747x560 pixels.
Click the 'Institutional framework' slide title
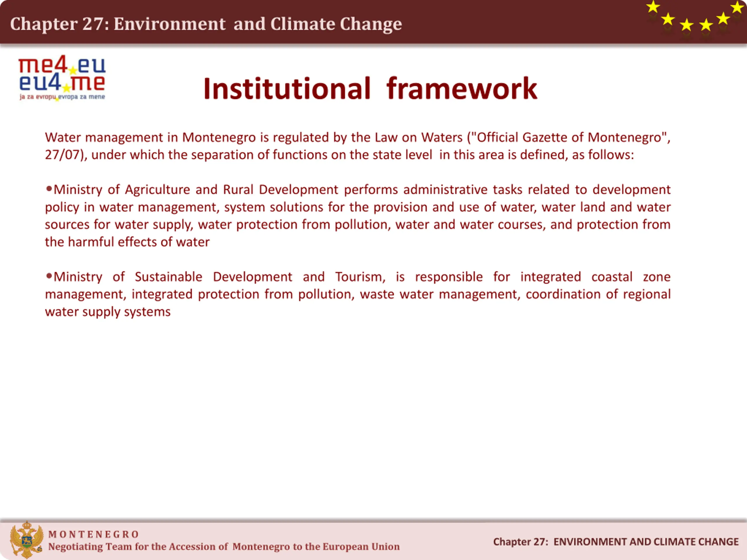(370, 88)
